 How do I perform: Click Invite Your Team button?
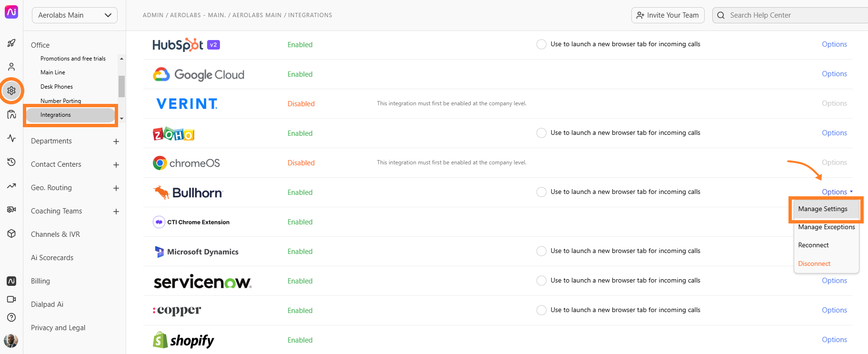[x=668, y=15]
